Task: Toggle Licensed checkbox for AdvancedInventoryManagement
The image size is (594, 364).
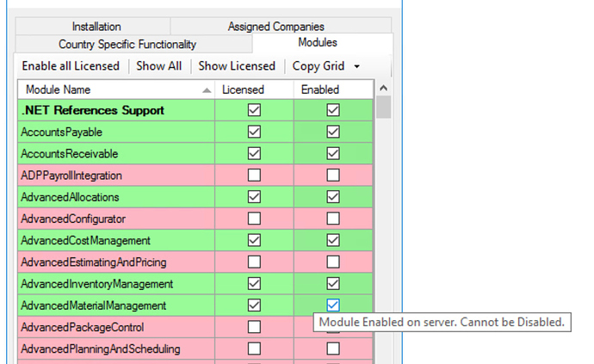Action: coord(254,284)
